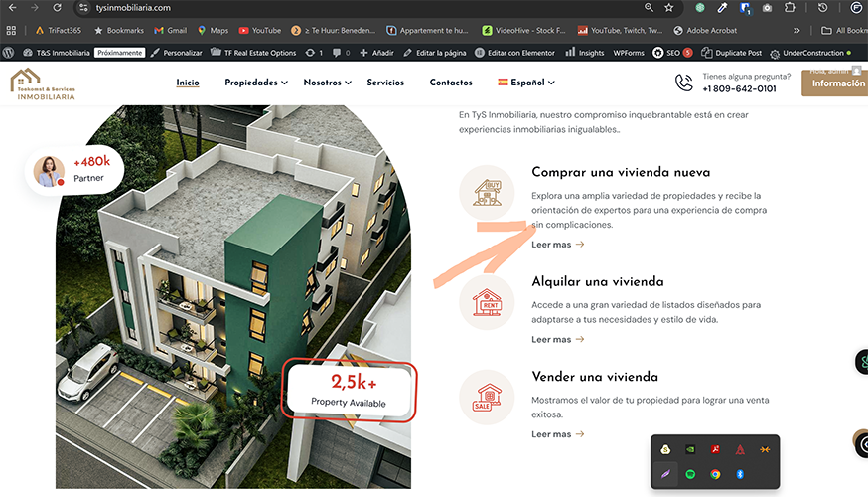Bookmark this page with the star icon
The image size is (868, 497).
(x=669, y=7)
